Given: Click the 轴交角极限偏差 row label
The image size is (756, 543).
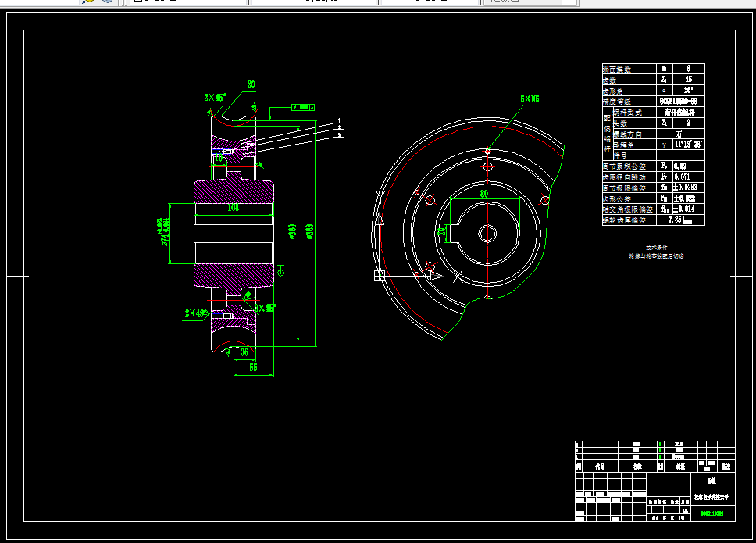Looking at the screenshot, I should click(628, 209).
